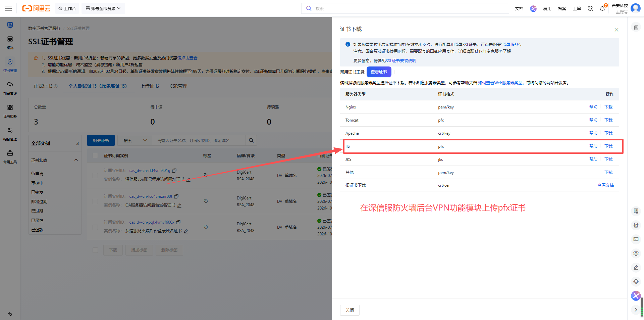The width and height of the screenshot is (644, 320).
Task: Click tag icon for OA服务器 certificate row
Action: 206,201
